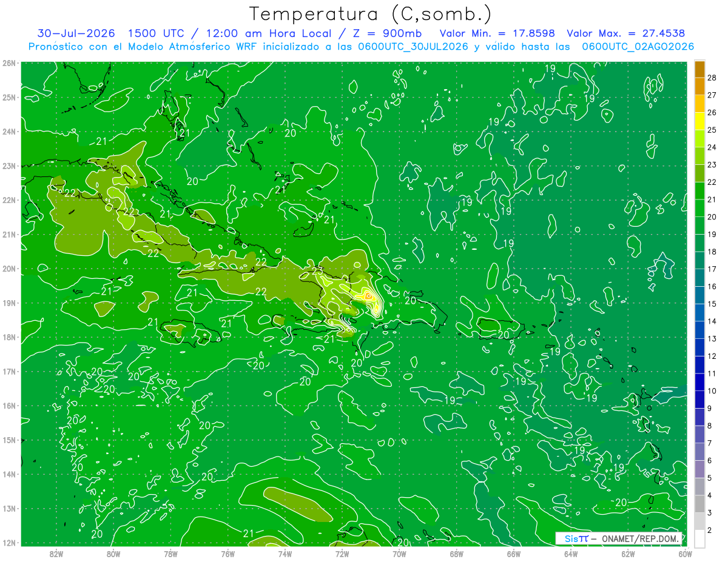The image size is (728, 562).
Task: Click the longitude axis label "76W"
Action: click(227, 554)
